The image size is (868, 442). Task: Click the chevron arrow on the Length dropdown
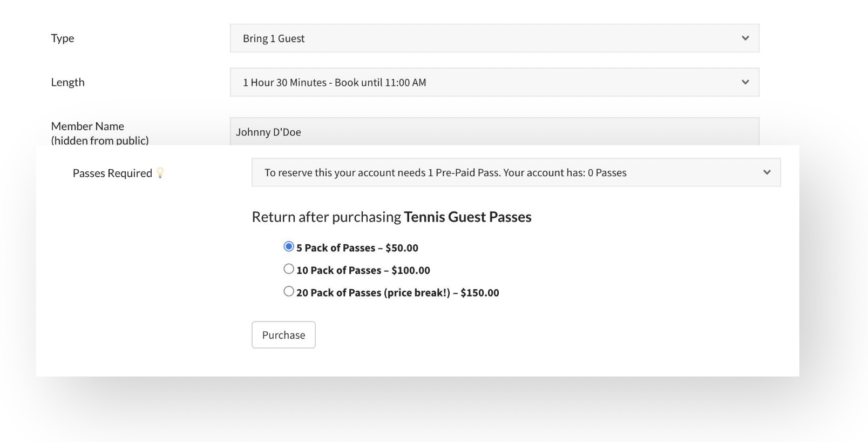(745, 82)
